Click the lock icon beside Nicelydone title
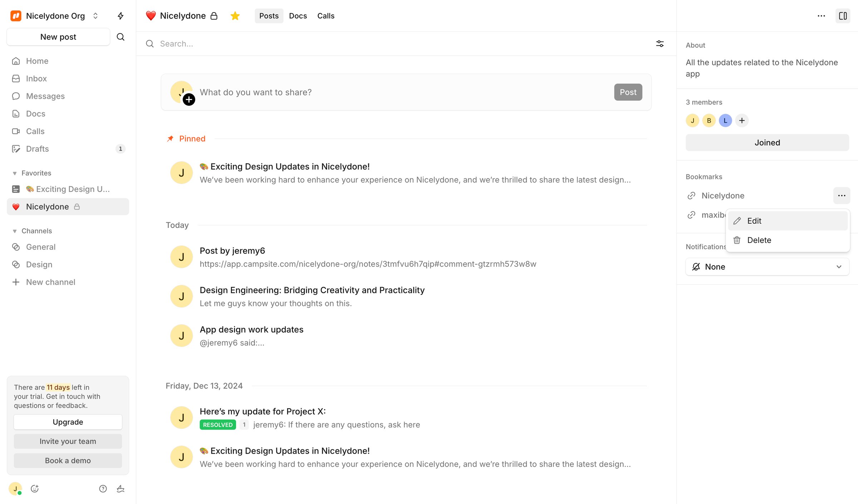Image resolution: width=858 pixels, height=504 pixels. (214, 16)
